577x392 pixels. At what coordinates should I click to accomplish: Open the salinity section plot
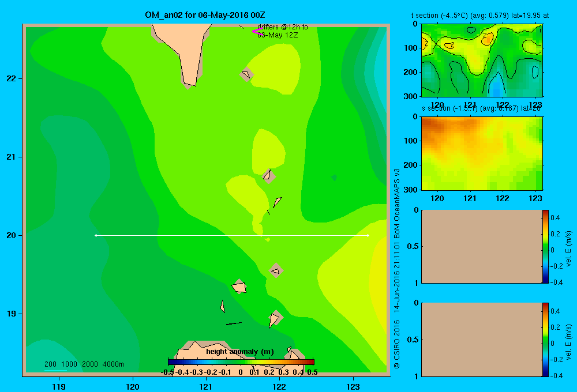click(x=482, y=153)
